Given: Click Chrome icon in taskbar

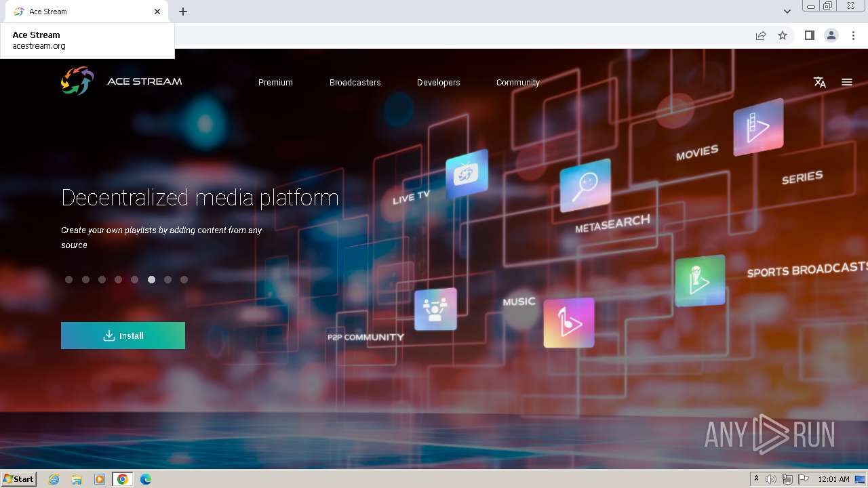Looking at the screenshot, I should tap(123, 479).
